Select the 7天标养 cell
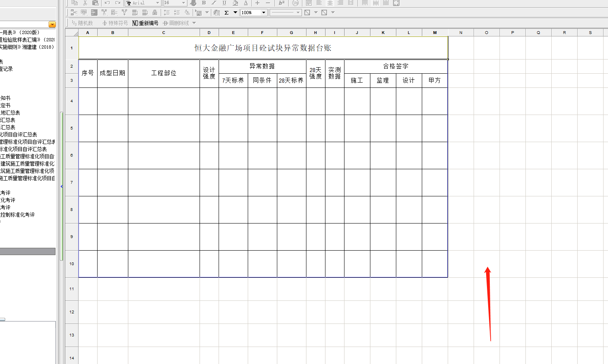Screen dimensions: 608x364 (233, 81)
